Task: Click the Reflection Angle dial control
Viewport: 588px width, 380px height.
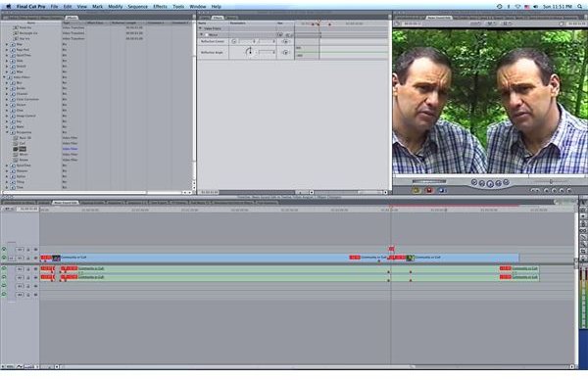Action: [x=249, y=52]
